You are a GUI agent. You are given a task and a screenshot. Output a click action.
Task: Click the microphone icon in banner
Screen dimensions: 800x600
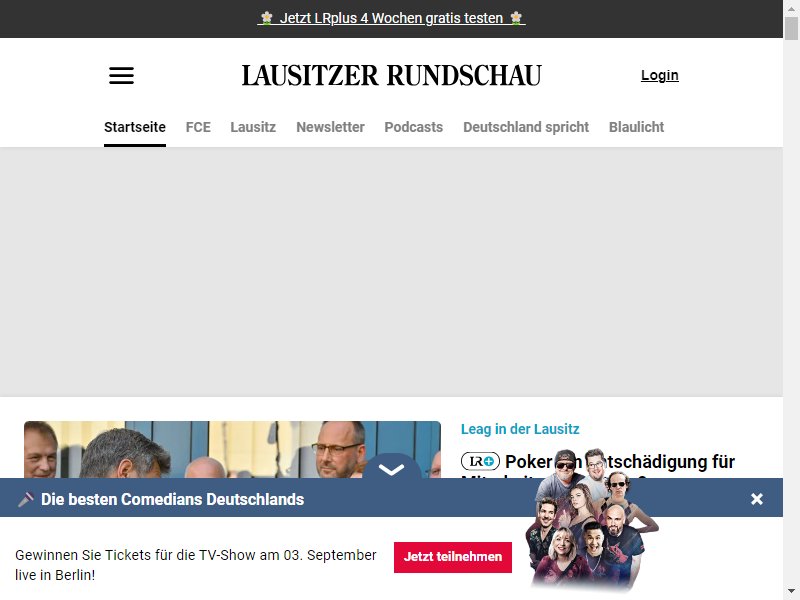point(26,499)
